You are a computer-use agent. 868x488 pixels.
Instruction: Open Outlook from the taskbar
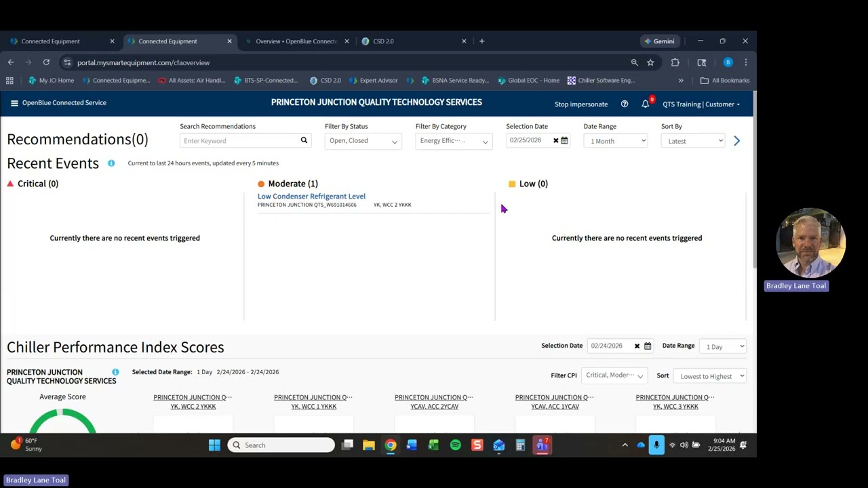click(499, 445)
